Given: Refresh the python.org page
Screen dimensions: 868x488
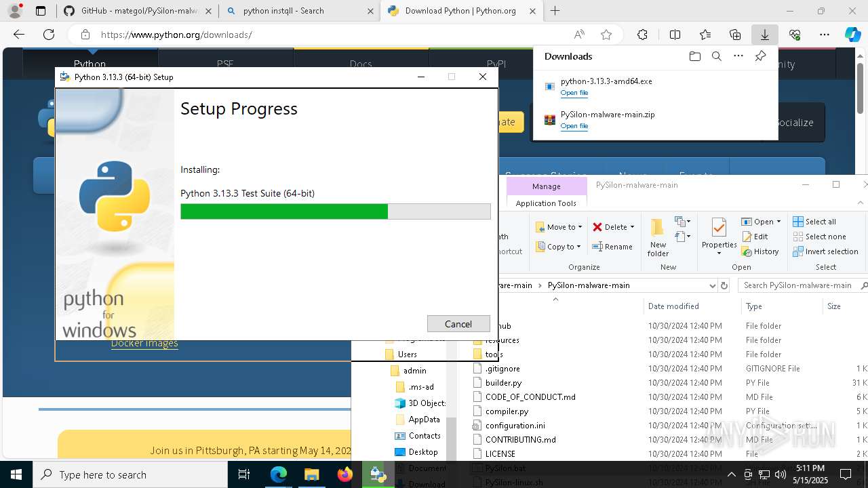Looking at the screenshot, I should tap(49, 35).
